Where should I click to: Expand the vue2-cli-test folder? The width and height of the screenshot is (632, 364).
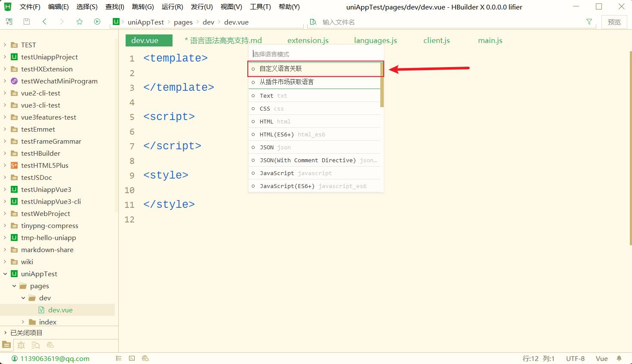click(x=5, y=93)
